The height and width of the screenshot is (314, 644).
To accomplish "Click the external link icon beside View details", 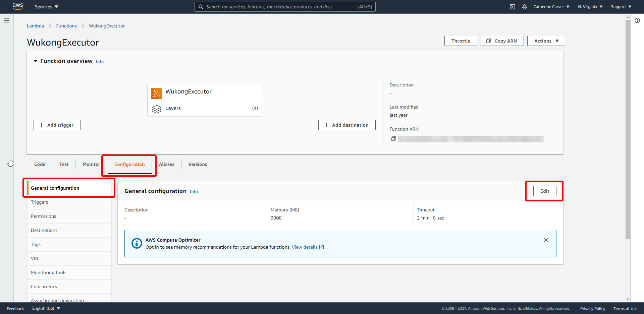I will tap(321, 247).
